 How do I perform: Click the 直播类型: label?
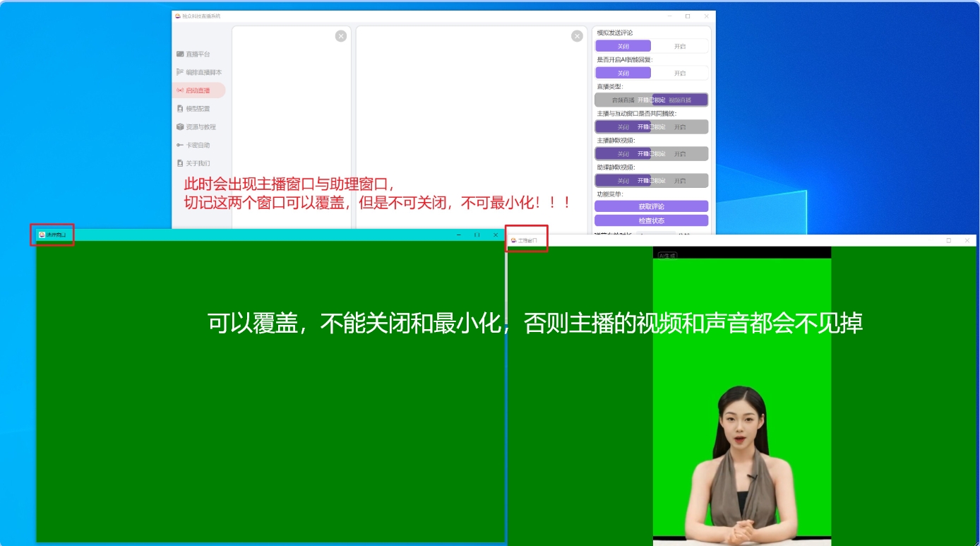(610, 86)
